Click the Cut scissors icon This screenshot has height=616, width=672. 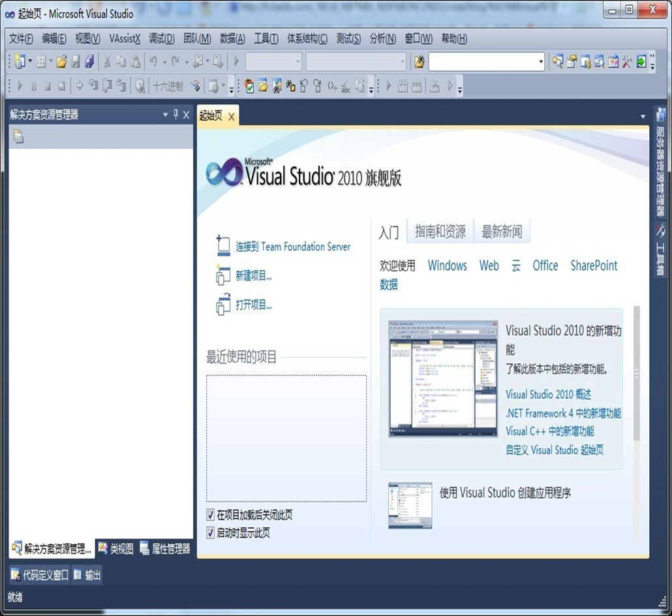(x=108, y=62)
